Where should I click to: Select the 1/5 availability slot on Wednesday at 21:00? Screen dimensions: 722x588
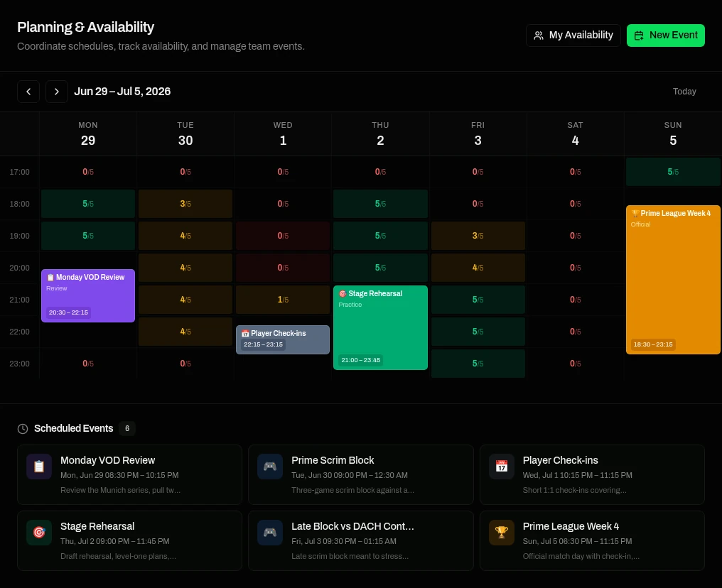pos(283,300)
